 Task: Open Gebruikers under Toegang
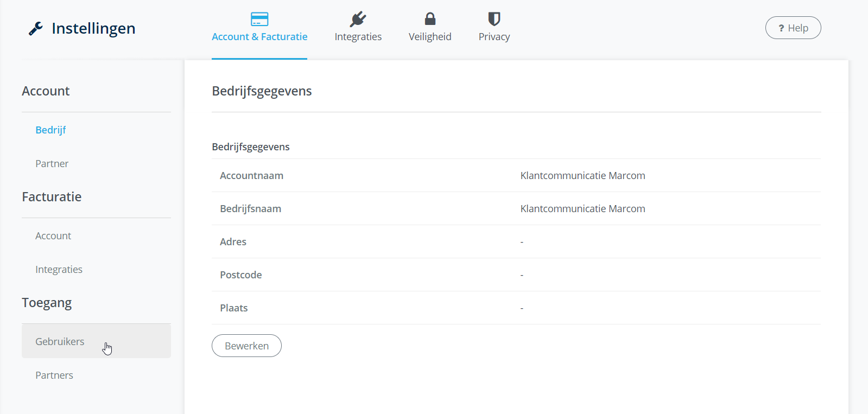click(x=60, y=342)
